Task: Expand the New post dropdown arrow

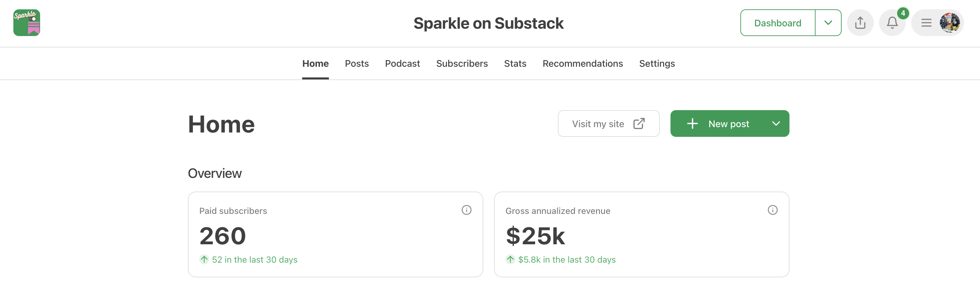Action: [x=776, y=123]
